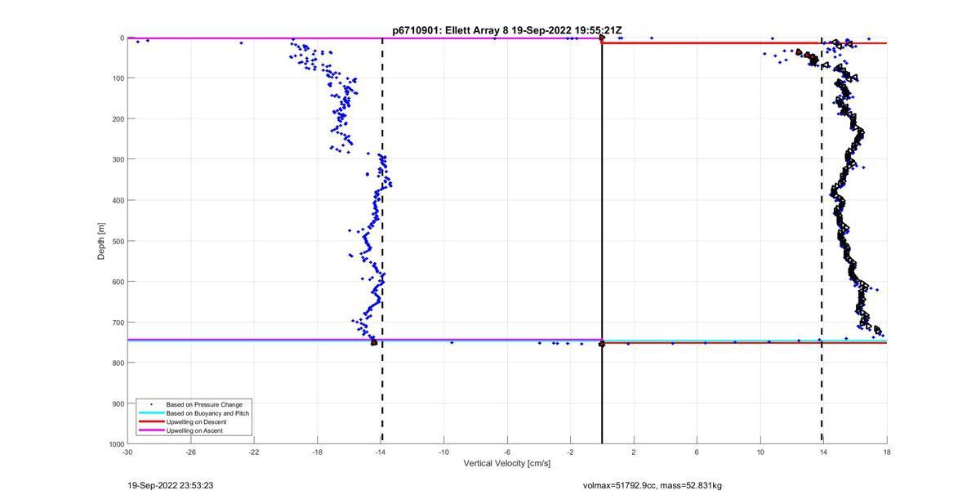The width and height of the screenshot is (980, 499).
Task: Click the positive '14' x-axis tick label
Action: pyautogui.click(x=823, y=452)
